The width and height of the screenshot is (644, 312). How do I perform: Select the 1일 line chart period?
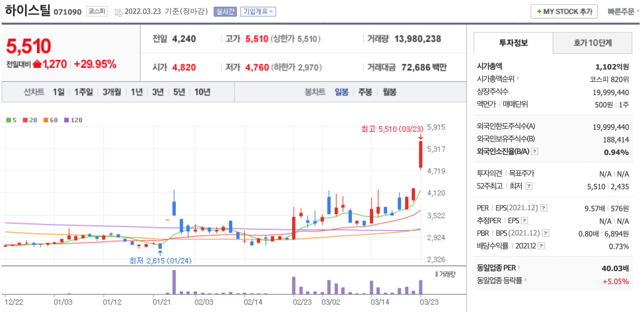point(59,92)
